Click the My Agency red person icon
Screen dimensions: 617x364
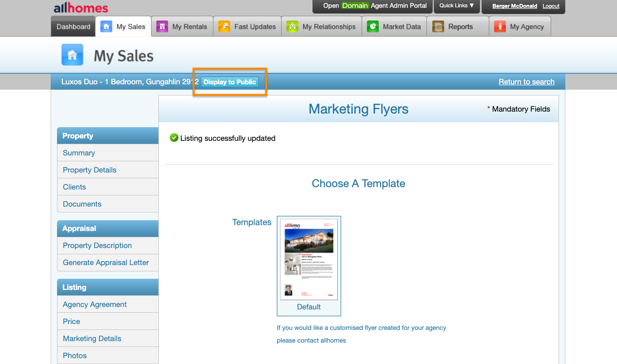[500, 27]
